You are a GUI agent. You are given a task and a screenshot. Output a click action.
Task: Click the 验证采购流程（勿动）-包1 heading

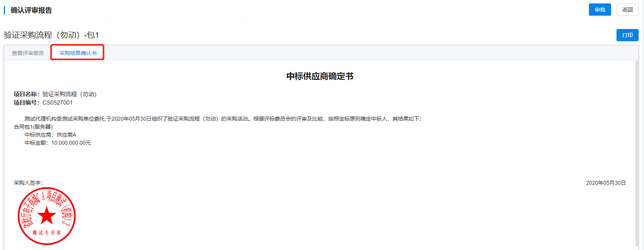coord(52,35)
